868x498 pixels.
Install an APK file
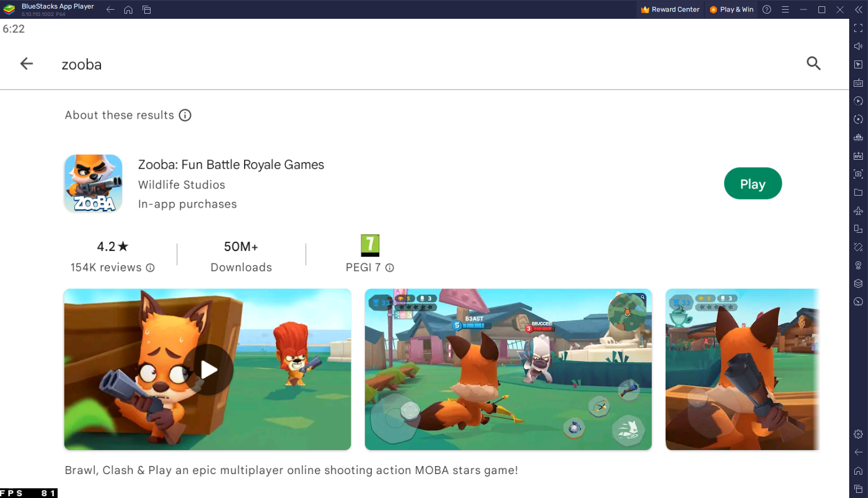(858, 155)
